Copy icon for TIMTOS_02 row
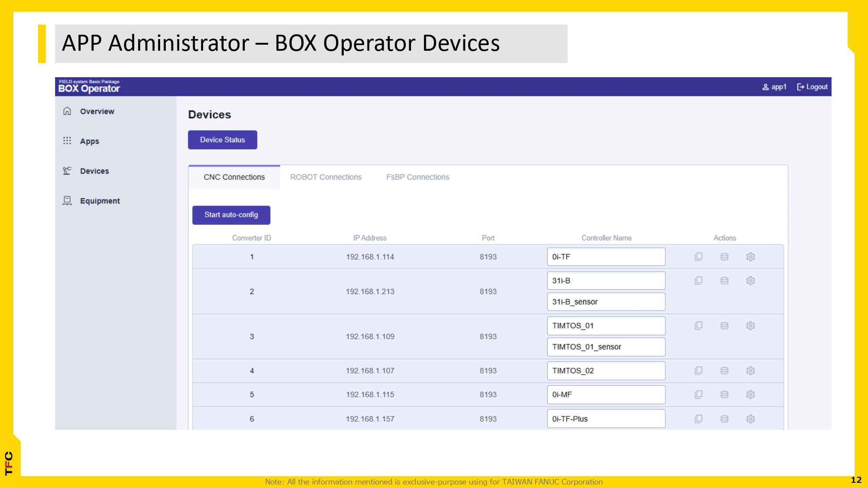 (698, 371)
